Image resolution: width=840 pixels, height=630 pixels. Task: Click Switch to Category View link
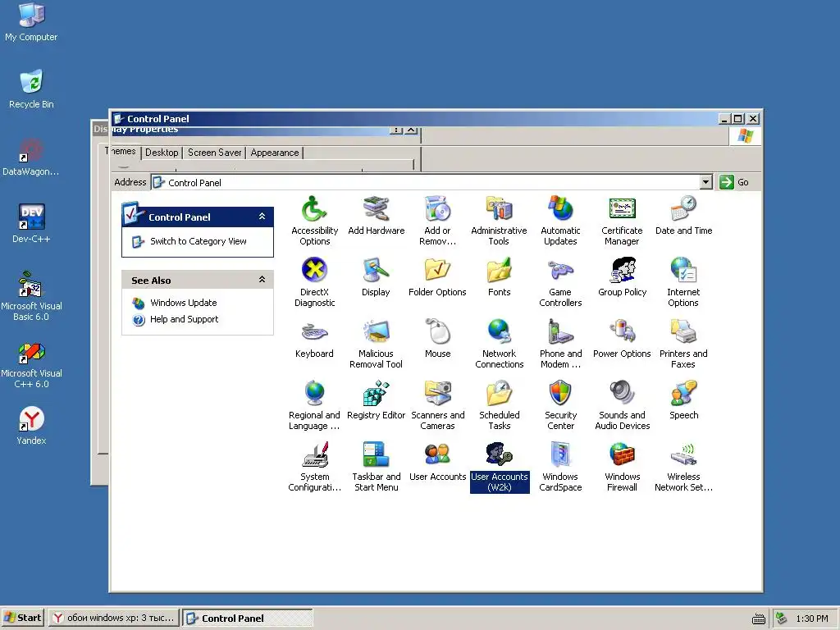199,241
